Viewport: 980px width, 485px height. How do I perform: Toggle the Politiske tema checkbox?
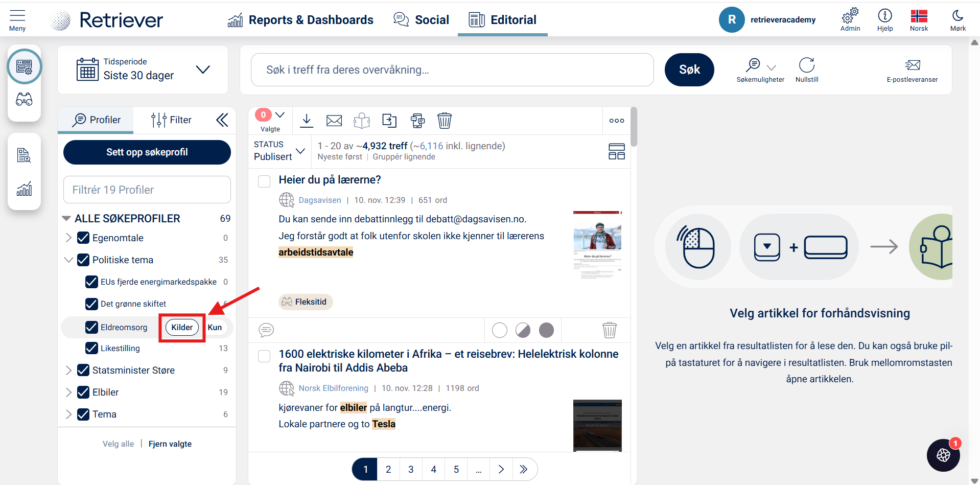pos(83,260)
